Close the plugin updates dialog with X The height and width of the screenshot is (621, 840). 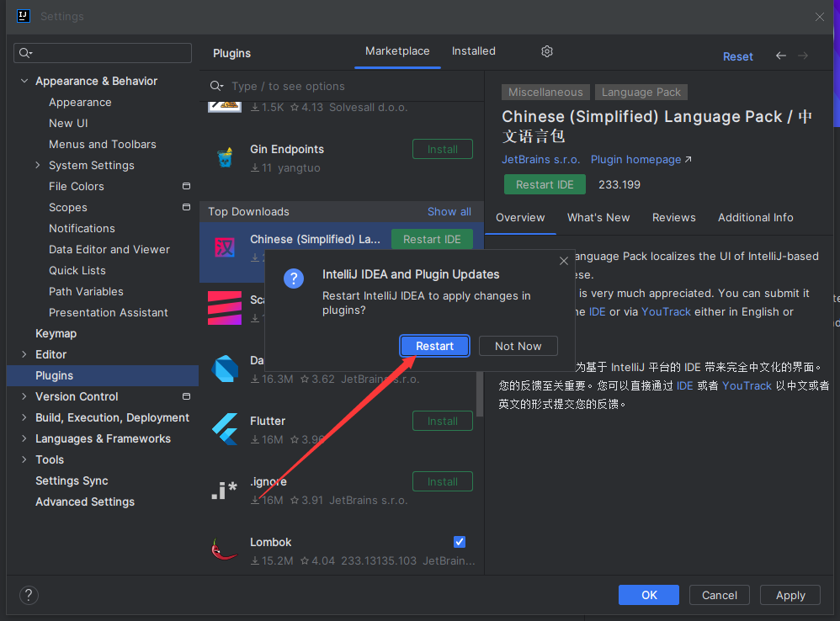pyautogui.click(x=564, y=261)
